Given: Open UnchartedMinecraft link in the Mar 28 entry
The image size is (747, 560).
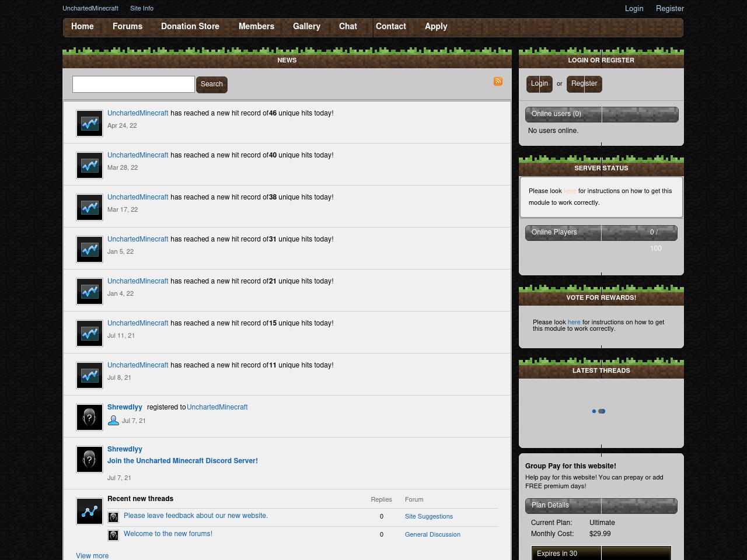Looking at the screenshot, I should tap(138, 155).
